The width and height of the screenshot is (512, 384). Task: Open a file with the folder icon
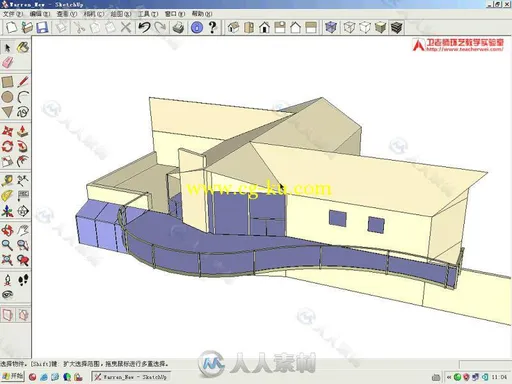pyautogui.click(x=27, y=27)
